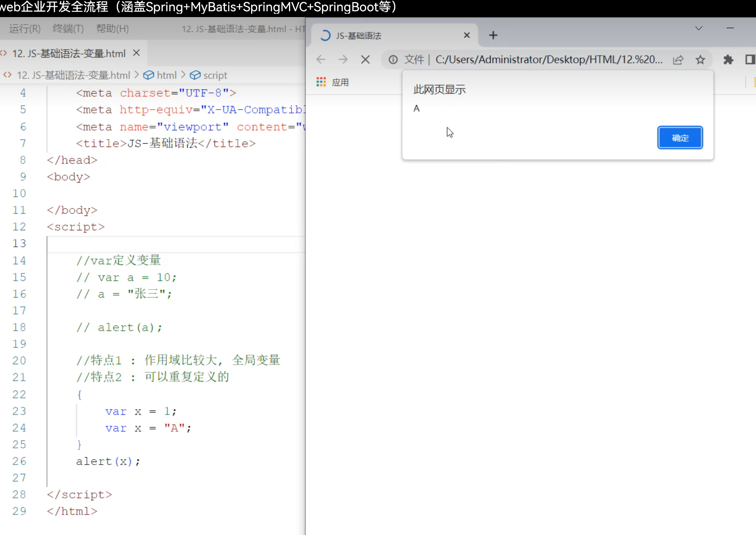Click the Chrome address bar URL
The image size is (756, 535).
(x=549, y=60)
